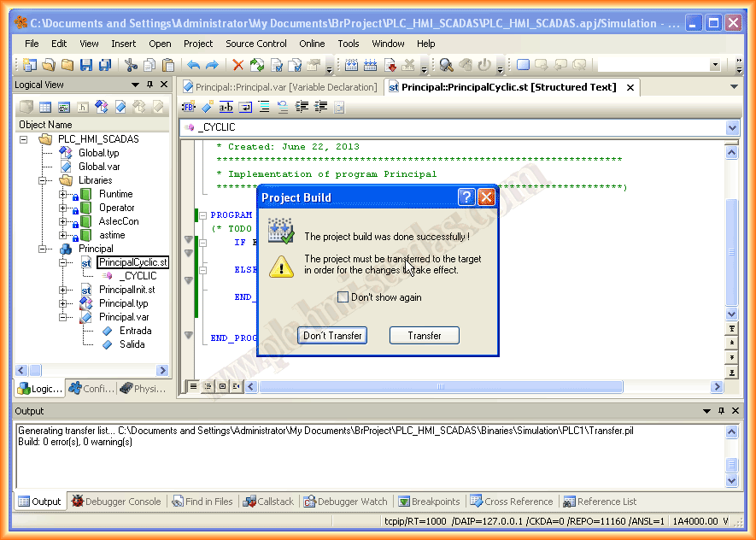
Task: Click the Find binoculars toolbar icon
Action: [446, 65]
